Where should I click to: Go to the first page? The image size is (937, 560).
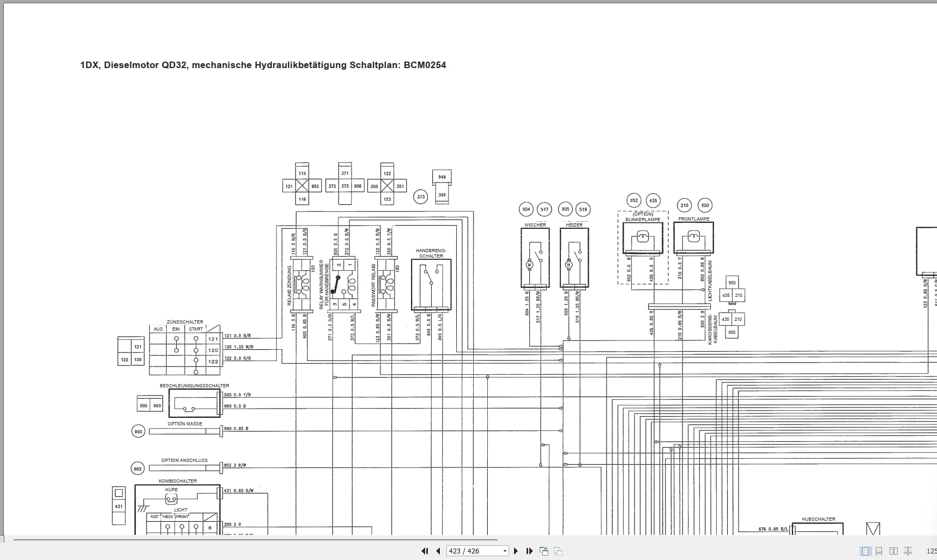pyautogui.click(x=425, y=551)
